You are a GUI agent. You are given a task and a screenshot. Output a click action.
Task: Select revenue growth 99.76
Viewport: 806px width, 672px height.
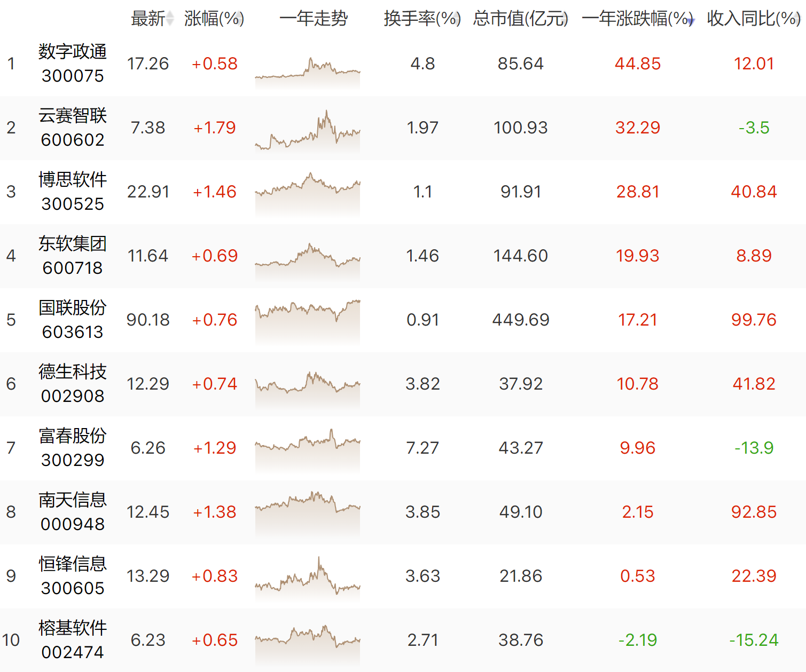(754, 320)
